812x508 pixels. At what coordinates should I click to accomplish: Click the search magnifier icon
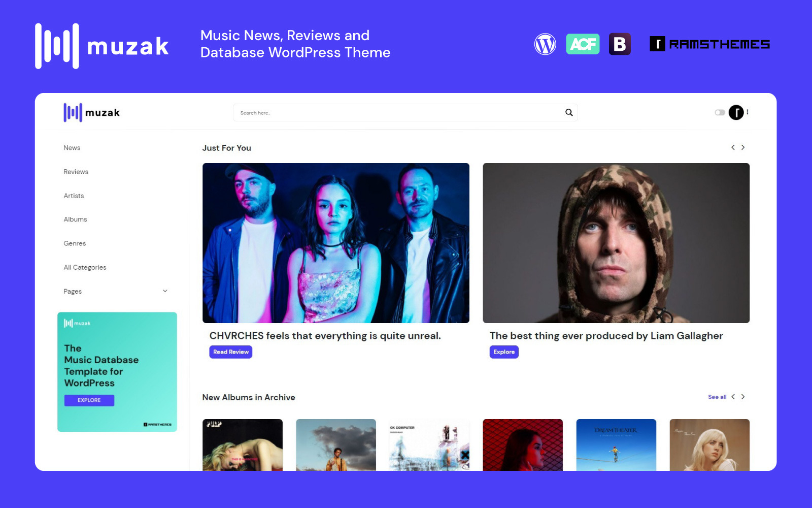568,112
